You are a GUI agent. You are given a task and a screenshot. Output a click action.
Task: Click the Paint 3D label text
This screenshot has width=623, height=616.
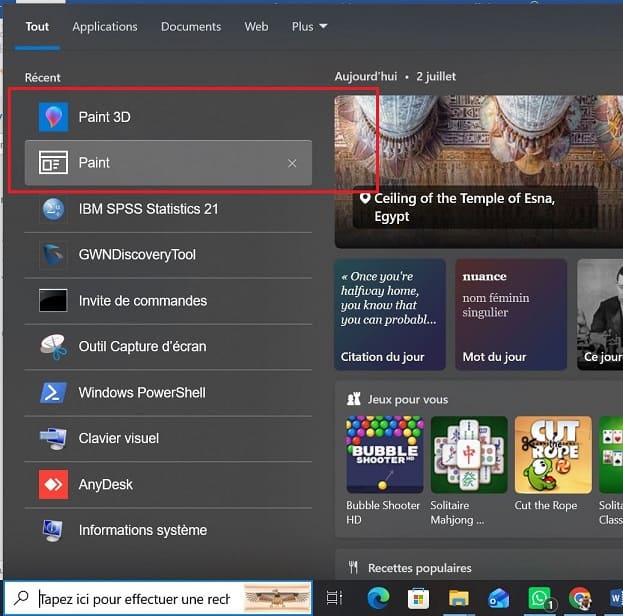[x=104, y=117]
